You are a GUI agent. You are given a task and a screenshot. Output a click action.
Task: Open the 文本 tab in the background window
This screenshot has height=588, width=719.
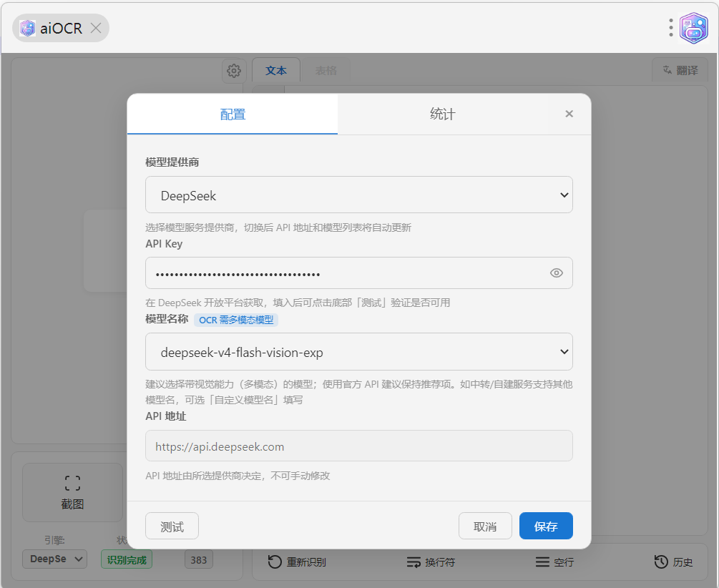[x=276, y=70]
